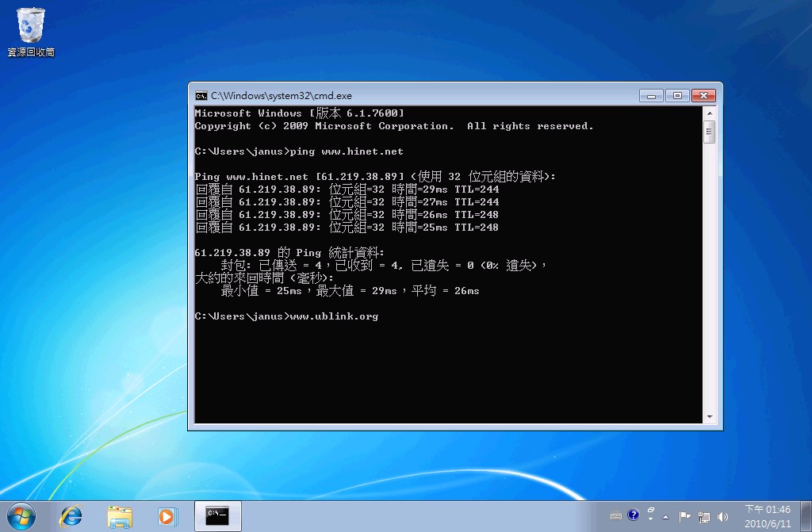812x532 pixels.
Task: Launch Windows Media Player from the taskbar
Action: tap(167, 516)
